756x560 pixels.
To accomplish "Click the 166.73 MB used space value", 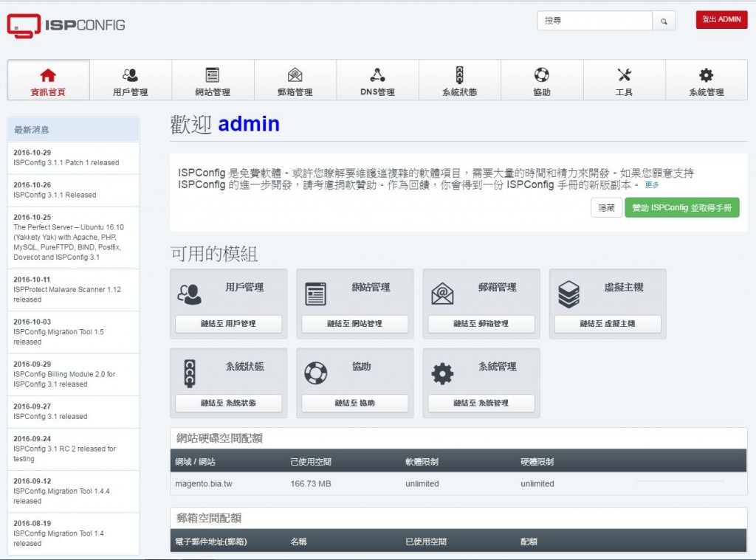I will tap(311, 484).
